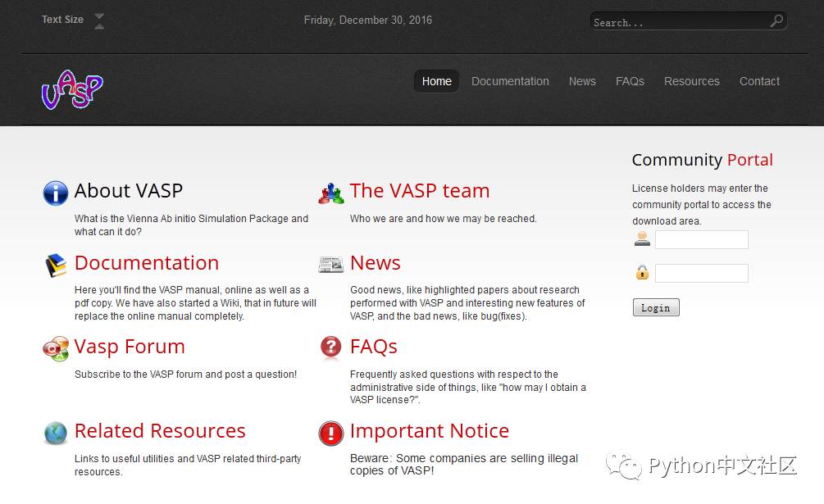
Task: Click the red exclamation icon beside Important Notice
Action: [x=331, y=434]
